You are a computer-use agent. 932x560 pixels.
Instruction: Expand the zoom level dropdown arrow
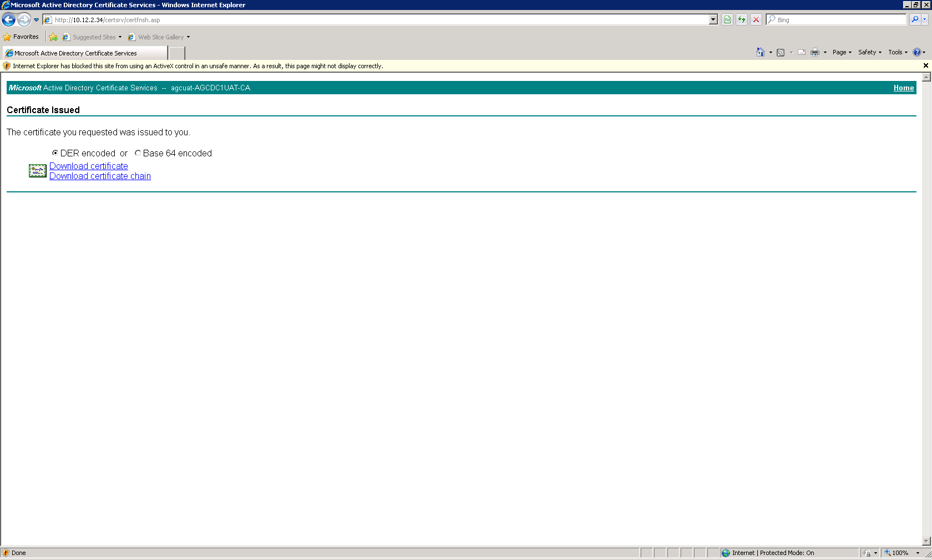pos(918,553)
